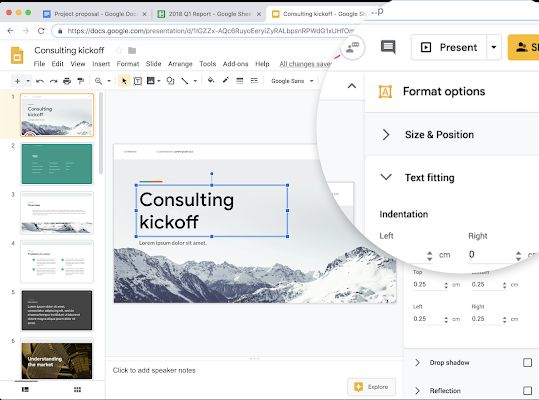Open the Arrange menu
Image resolution: width=539 pixels, height=400 pixels.
click(180, 64)
